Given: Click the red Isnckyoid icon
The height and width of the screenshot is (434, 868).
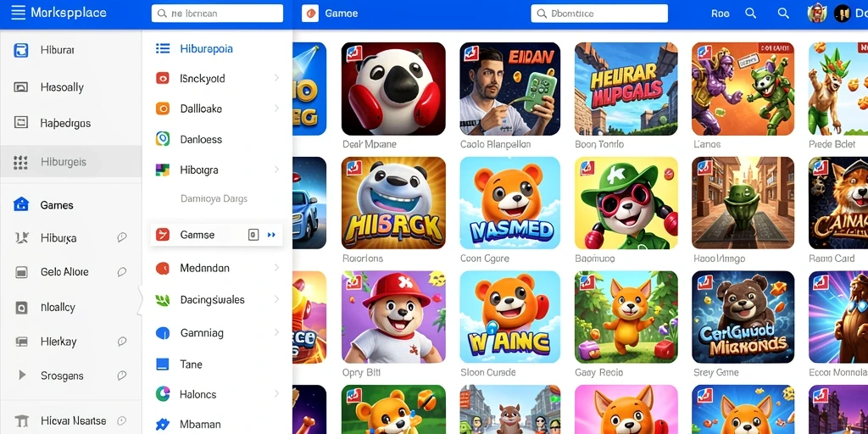Looking at the screenshot, I should tap(162, 79).
